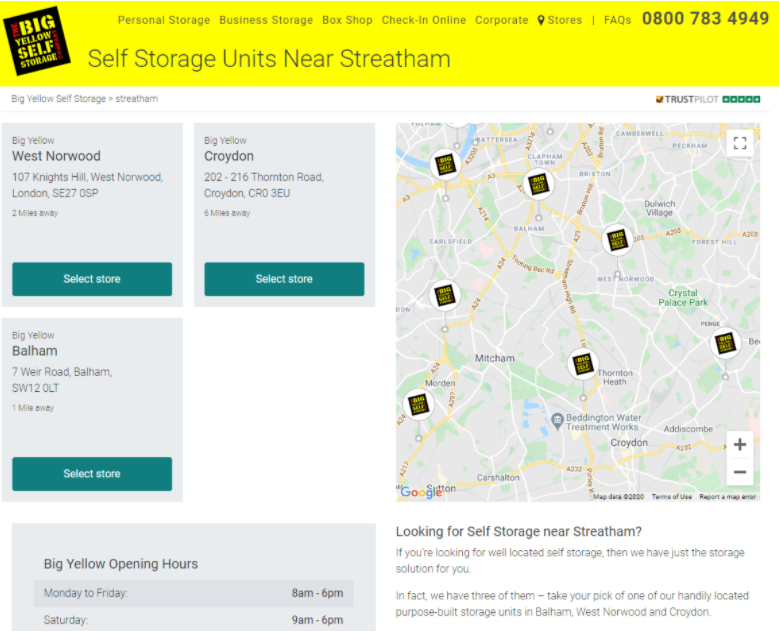Select store for West Norwood
Viewport: 779px width, 633px height.
[x=92, y=279]
